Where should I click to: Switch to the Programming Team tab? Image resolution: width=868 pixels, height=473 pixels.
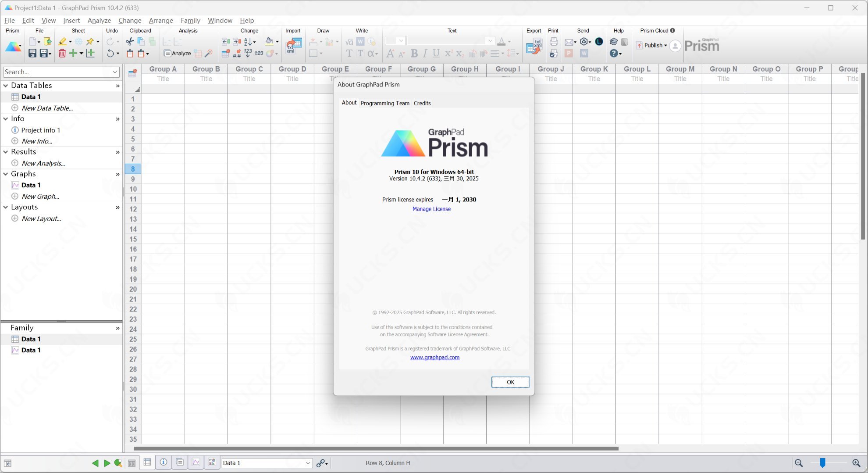[385, 103]
